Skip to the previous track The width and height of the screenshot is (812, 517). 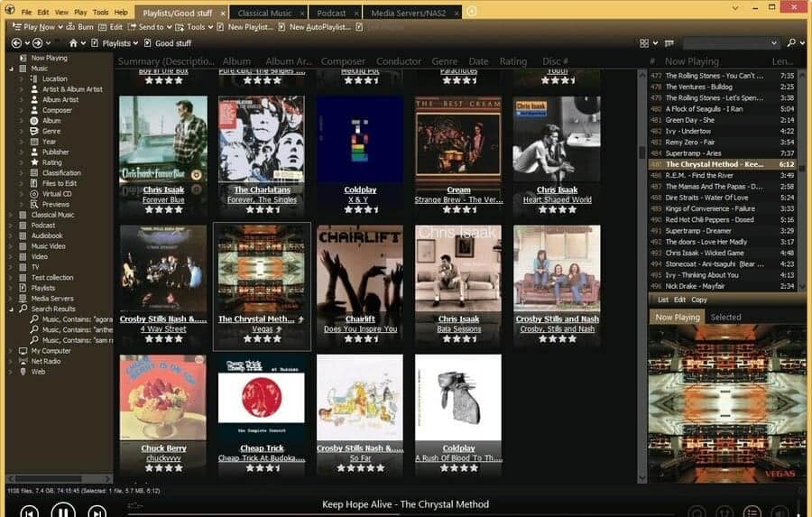30,512
